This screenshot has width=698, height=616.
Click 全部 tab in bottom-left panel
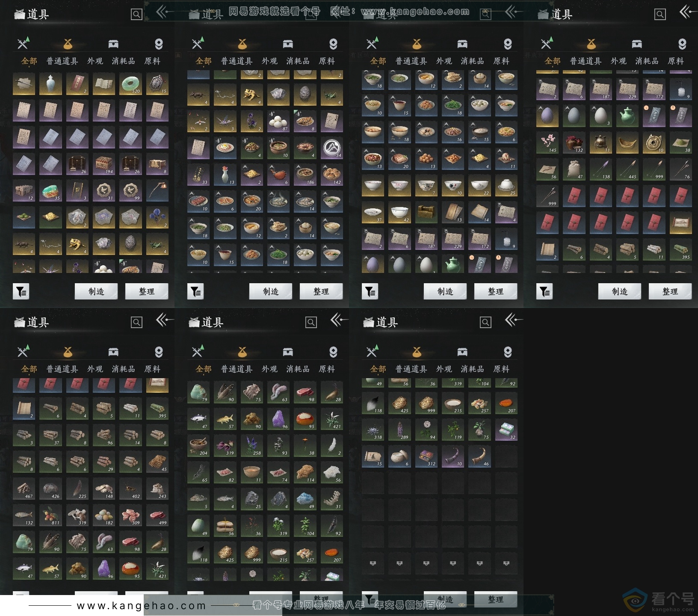(29, 369)
